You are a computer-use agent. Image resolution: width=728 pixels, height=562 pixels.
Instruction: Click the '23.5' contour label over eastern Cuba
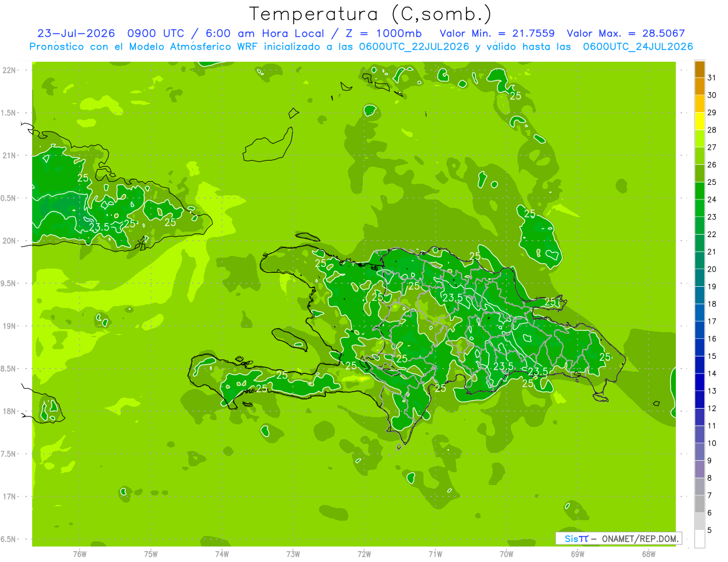coord(99,227)
